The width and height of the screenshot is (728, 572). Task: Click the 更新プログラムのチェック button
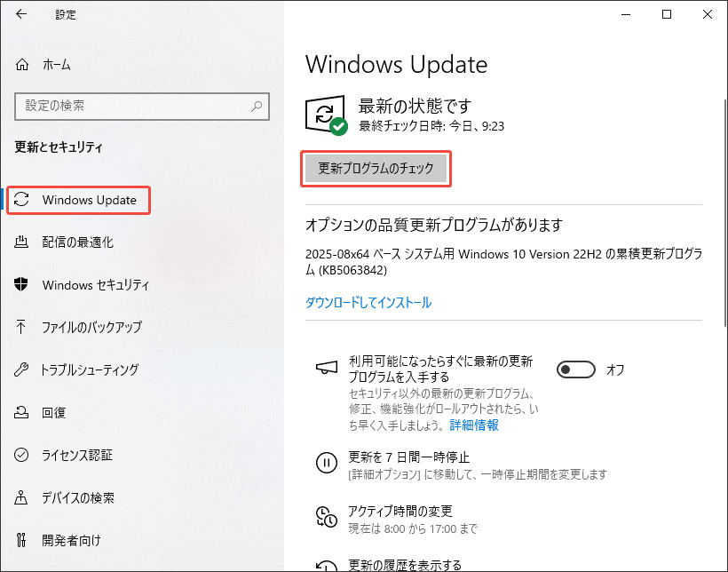376,169
